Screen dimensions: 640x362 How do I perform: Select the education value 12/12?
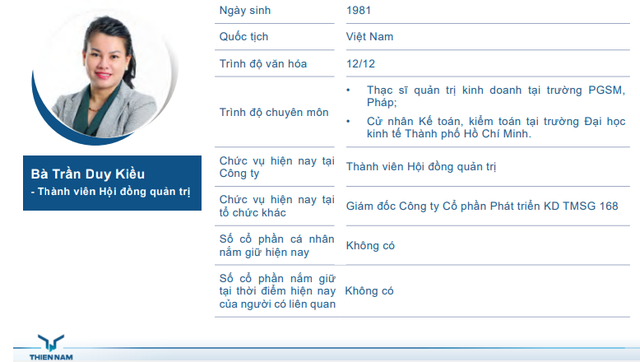click(x=360, y=64)
